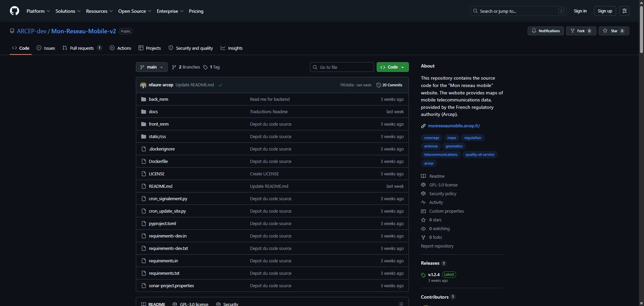
Task: Open the 20 Commits history link
Action: [389, 85]
